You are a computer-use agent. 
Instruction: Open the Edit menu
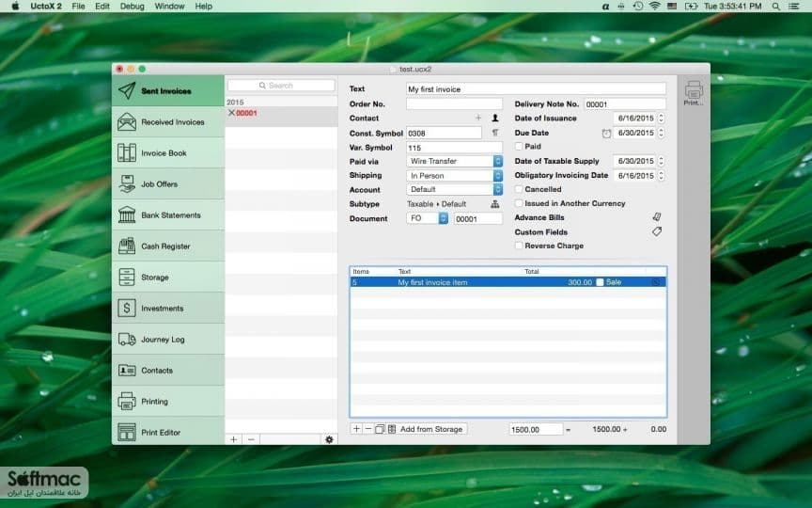(x=102, y=7)
